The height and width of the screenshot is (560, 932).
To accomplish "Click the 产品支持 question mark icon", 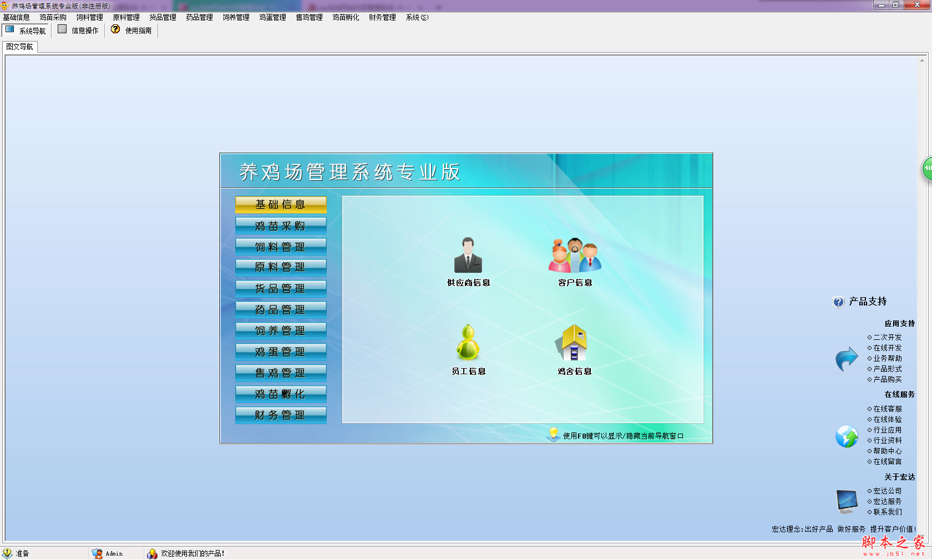I will [x=838, y=302].
